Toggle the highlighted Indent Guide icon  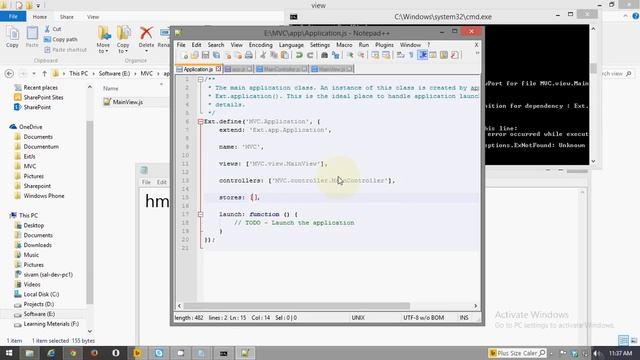click(422, 55)
